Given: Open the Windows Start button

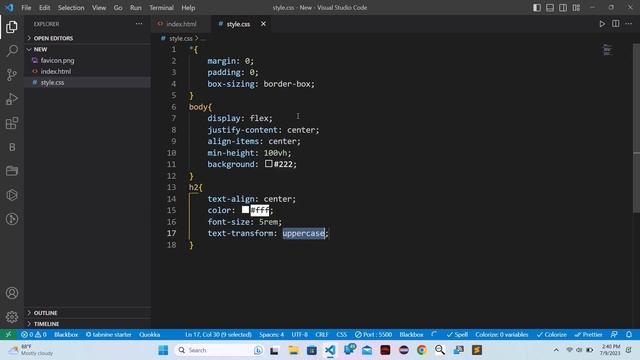Looking at the screenshot, I should pos(163,350).
